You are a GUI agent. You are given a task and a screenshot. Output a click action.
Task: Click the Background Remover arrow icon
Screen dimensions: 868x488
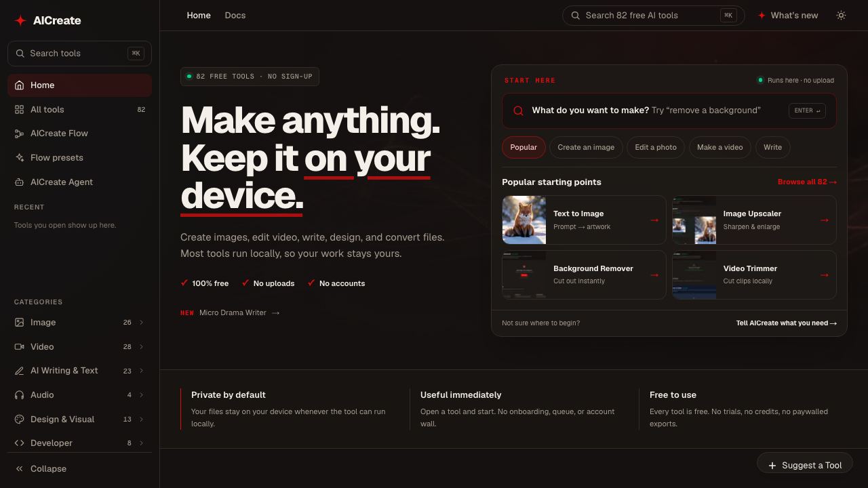pos(654,275)
